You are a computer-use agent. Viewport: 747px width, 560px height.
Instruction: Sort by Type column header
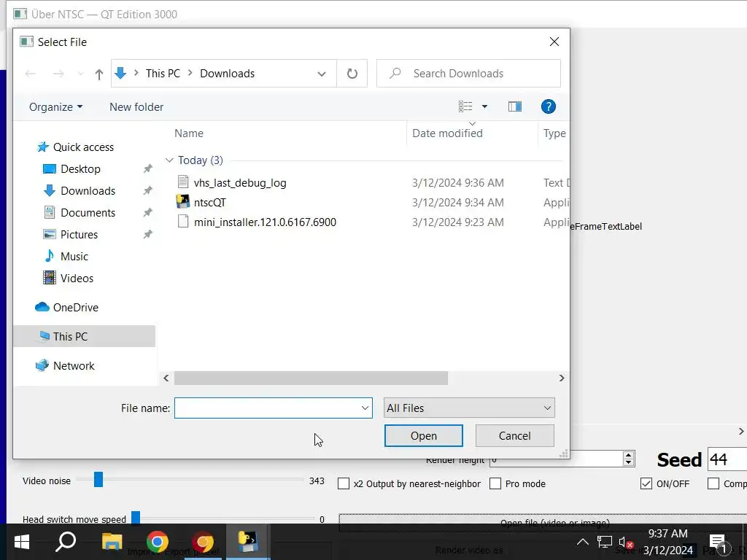pos(554,133)
